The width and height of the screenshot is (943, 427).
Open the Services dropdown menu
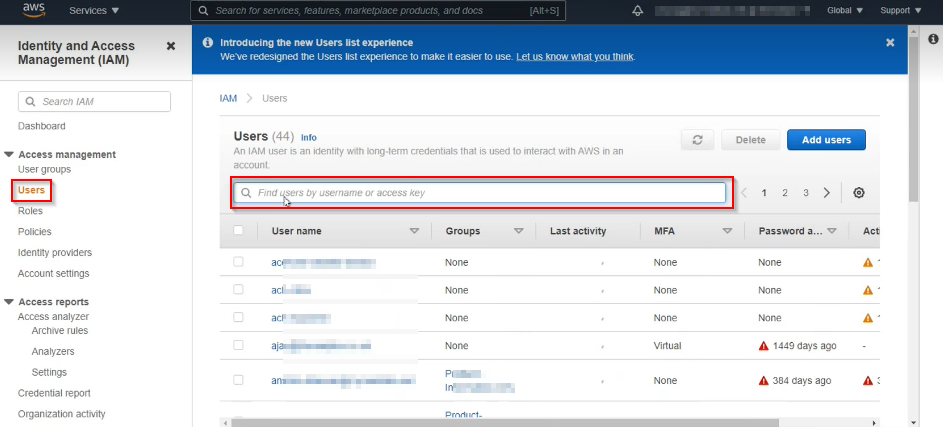point(94,11)
